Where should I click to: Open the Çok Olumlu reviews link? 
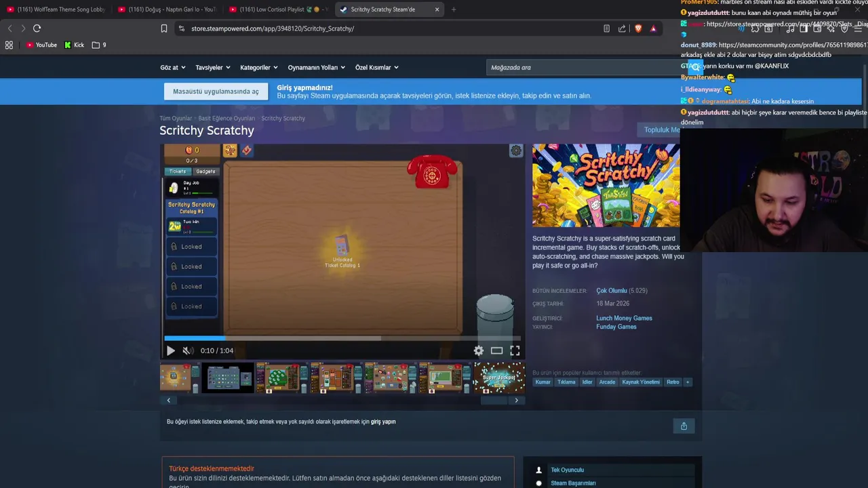[x=611, y=291]
